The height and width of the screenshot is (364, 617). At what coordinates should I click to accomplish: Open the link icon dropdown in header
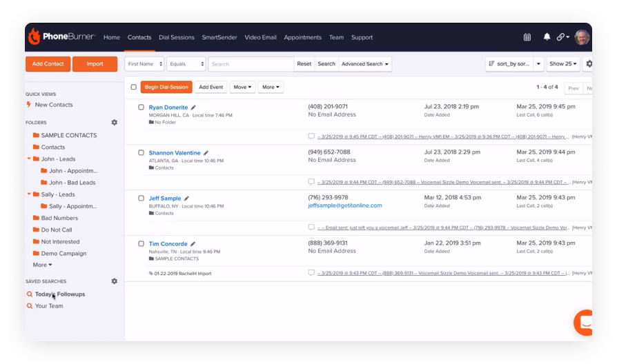(x=562, y=37)
